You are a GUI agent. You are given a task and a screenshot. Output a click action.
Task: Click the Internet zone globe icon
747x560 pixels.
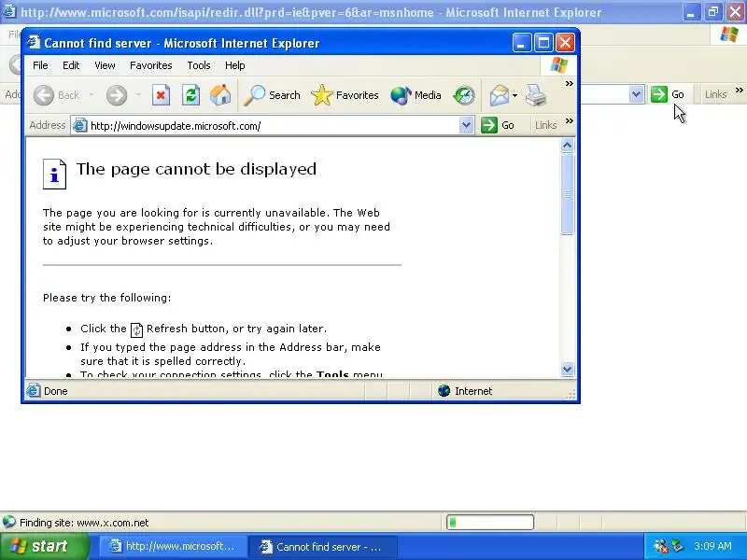(444, 391)
